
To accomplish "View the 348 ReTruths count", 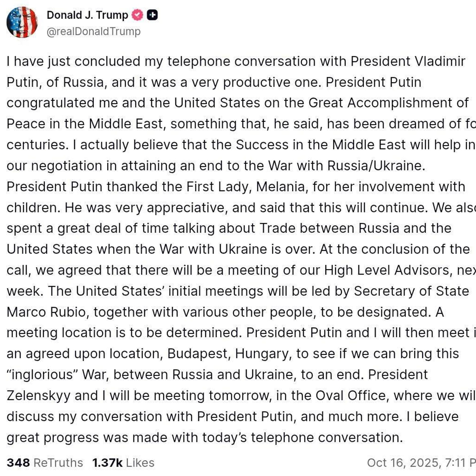I will point(18,463).
